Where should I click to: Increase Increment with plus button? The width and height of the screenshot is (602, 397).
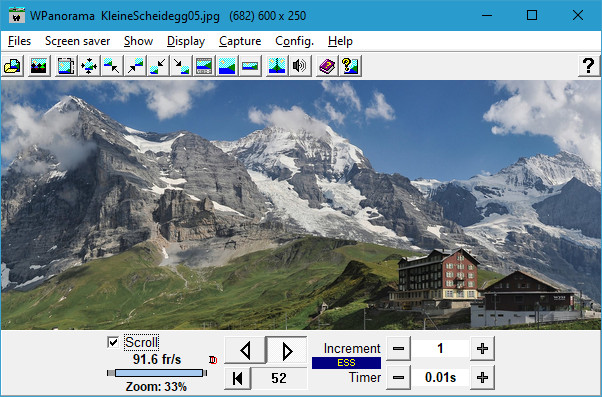[x=482, y=348]
